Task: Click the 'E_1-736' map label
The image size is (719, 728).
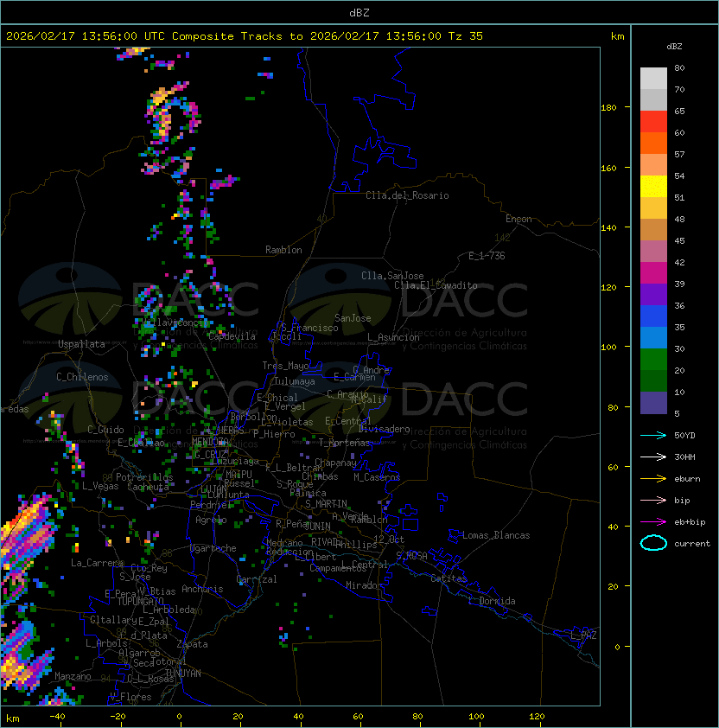Action: coord(487,256)
